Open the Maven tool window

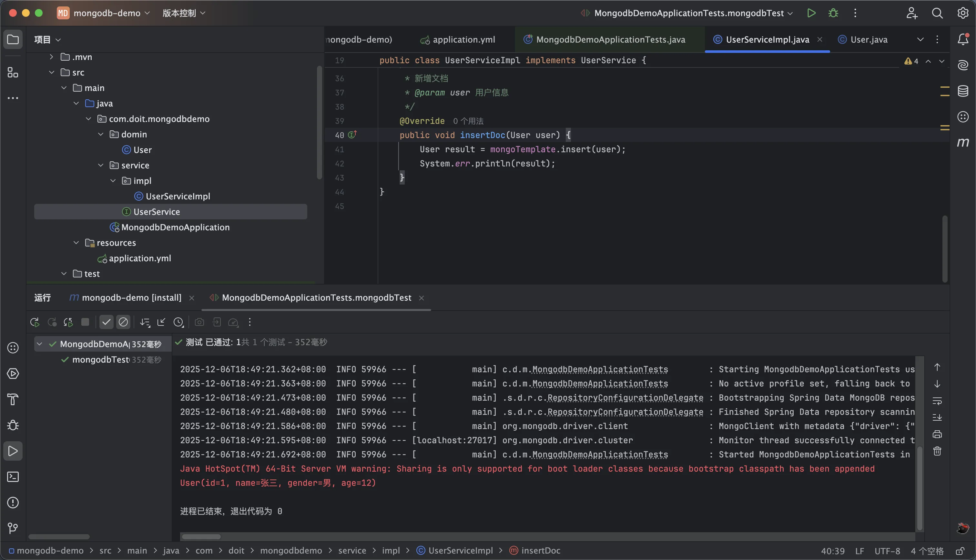962,143
